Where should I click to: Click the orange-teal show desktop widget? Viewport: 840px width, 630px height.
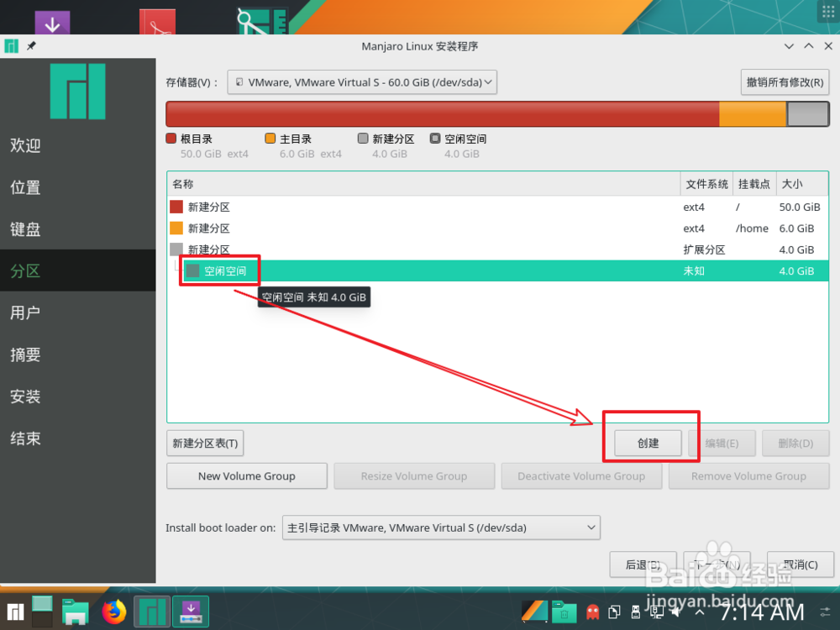tap(534, 612)
